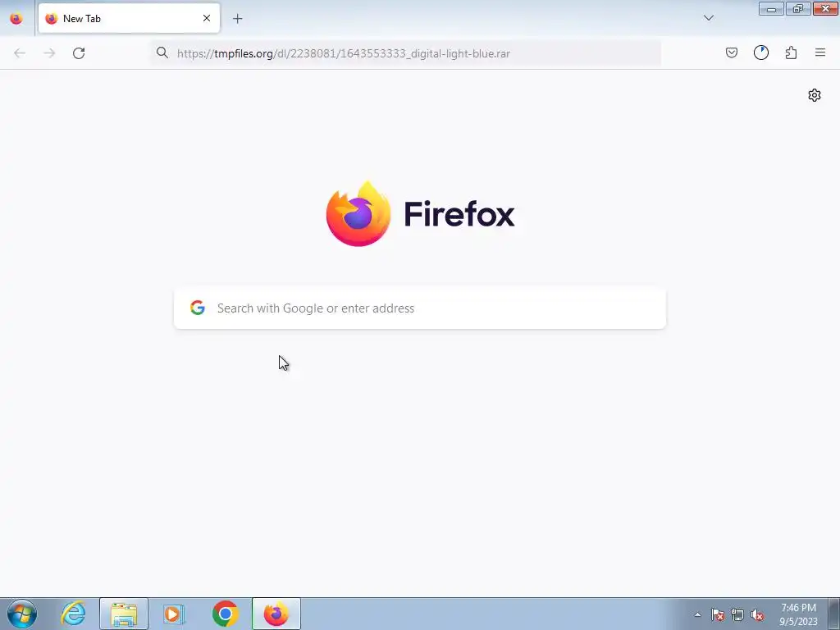The height and width of the screenshot is (630, 840).
Task: Go forward one page arrow
Action: [x=49, y=53]
